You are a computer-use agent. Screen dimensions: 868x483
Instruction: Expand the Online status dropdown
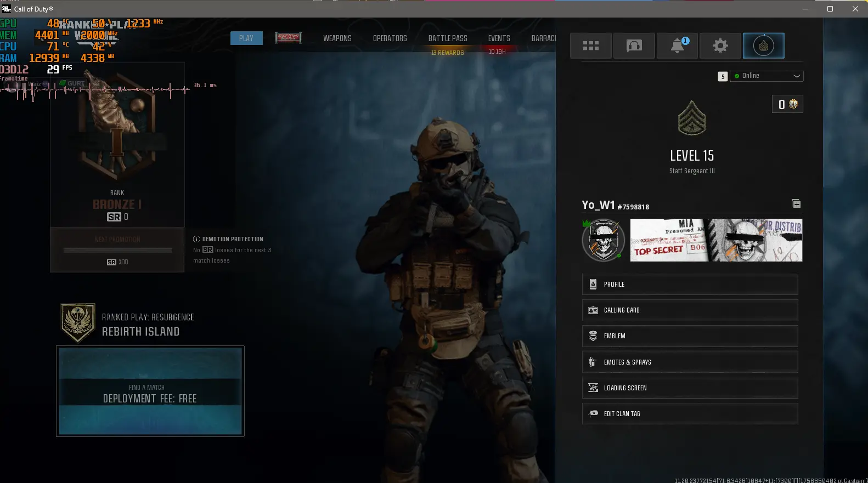tap(766, 76)
